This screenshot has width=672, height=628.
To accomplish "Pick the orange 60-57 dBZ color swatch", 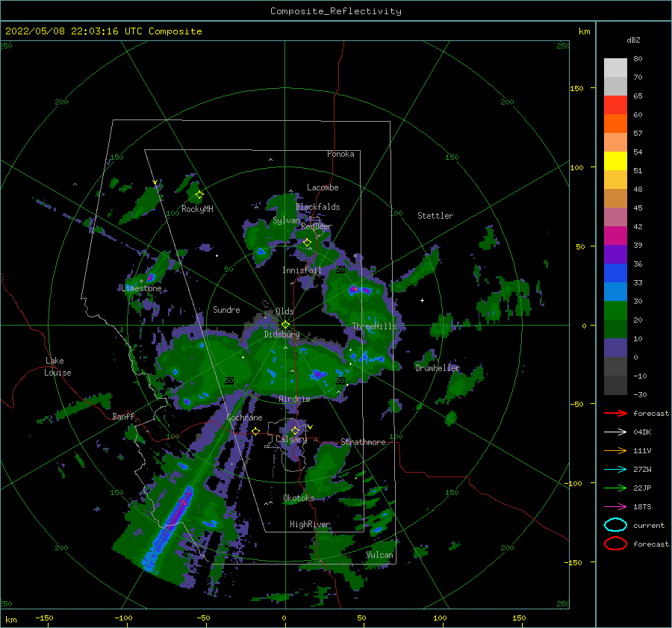I will click(615, 124).
